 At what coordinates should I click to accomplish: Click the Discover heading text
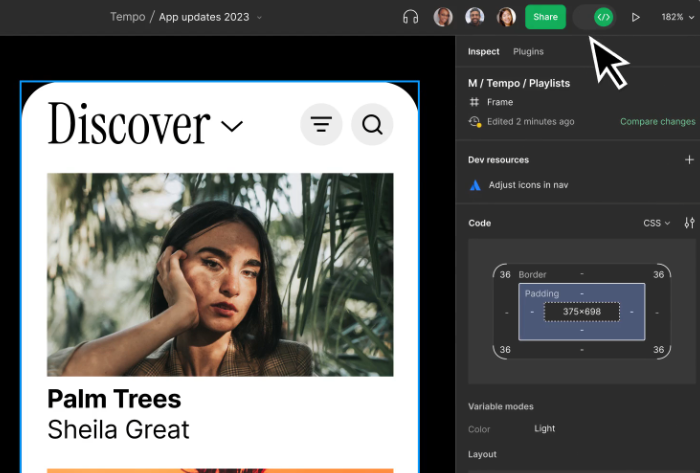tap(129, 124)
